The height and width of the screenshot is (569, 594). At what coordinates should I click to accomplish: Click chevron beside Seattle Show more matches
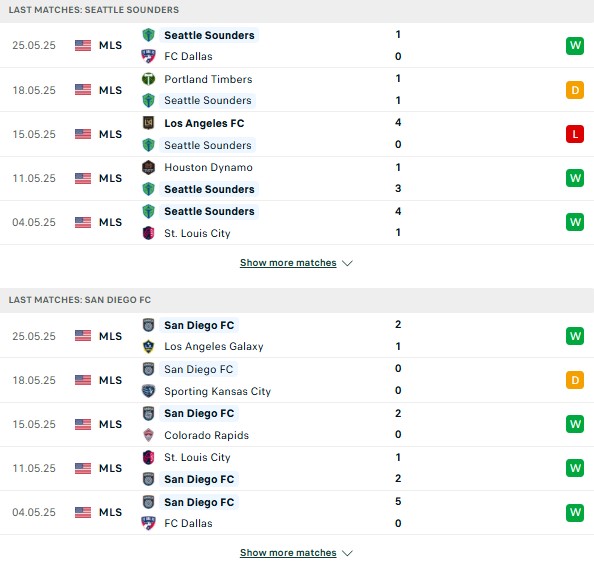pyautogui.click(x=347, y=263)
